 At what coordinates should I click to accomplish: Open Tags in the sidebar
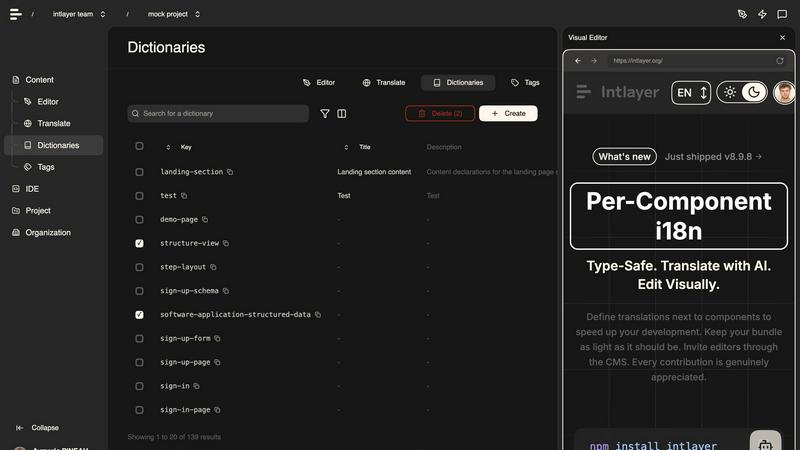click(45, 167)
